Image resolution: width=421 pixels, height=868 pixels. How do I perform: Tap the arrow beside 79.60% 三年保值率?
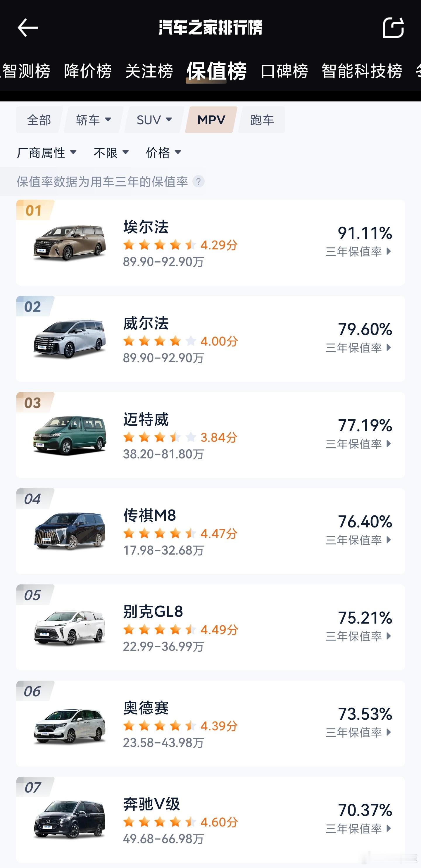coord(388,347)
